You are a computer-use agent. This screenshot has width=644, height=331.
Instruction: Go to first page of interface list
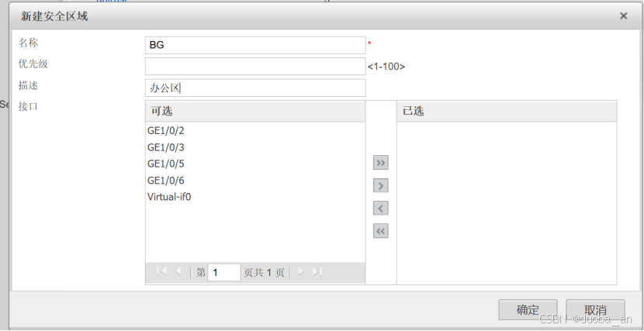click(x=161, y=271)
